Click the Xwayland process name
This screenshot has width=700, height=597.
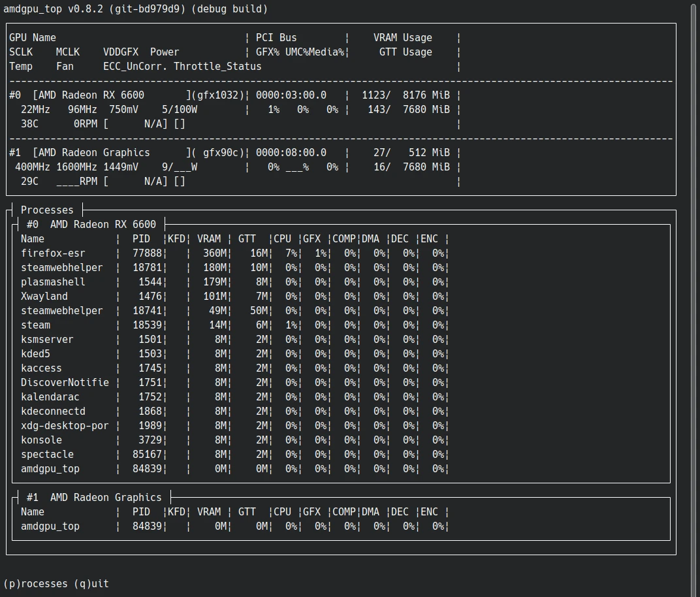pyautogui.click(x=44, y=297)
